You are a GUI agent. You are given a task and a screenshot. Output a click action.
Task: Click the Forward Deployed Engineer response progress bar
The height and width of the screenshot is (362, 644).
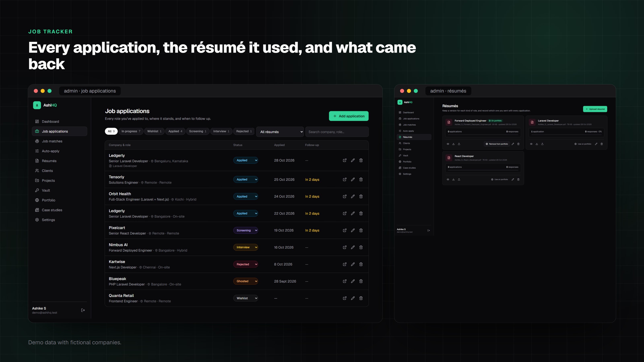coord(483,135)
